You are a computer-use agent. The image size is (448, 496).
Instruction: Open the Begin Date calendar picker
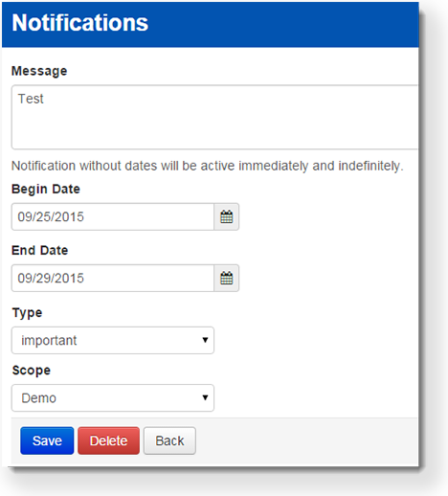pyautogui.click(x=227, y=216)
